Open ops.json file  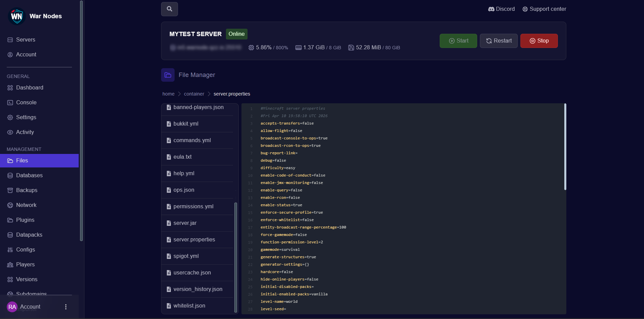tap(197, 190)
